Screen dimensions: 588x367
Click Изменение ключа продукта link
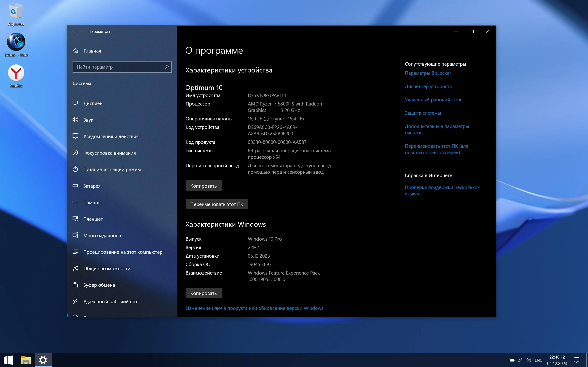point(254,308)
